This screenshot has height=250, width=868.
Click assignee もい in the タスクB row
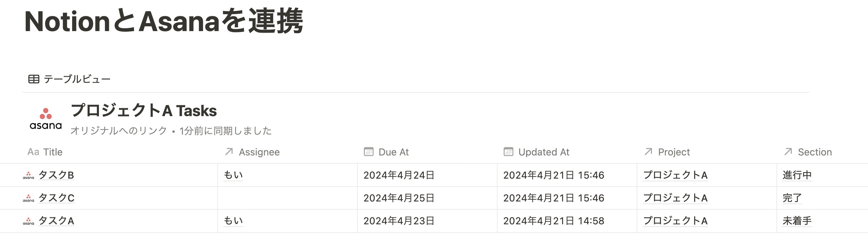click(233, 175)
